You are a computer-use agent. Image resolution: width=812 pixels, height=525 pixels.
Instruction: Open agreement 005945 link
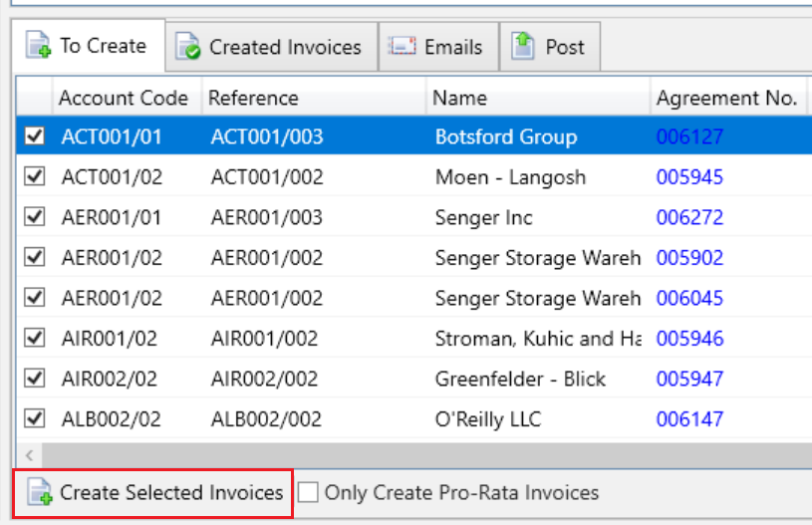coord(689,177)
